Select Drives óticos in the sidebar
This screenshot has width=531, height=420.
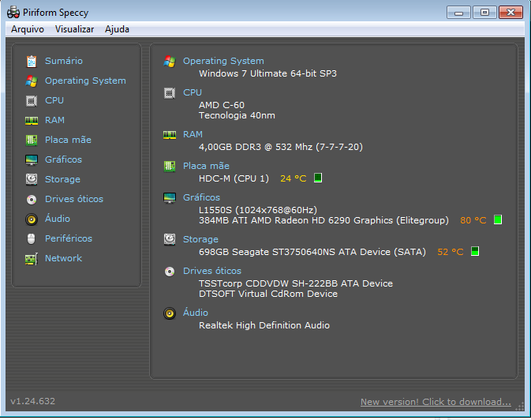[74, 199]
